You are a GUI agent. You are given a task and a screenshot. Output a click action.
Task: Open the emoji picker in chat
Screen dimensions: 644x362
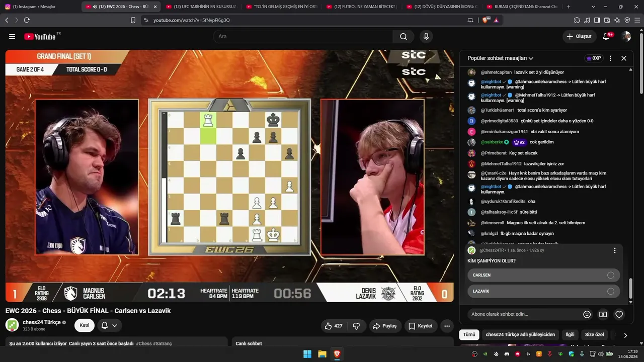tap(587, 314)
